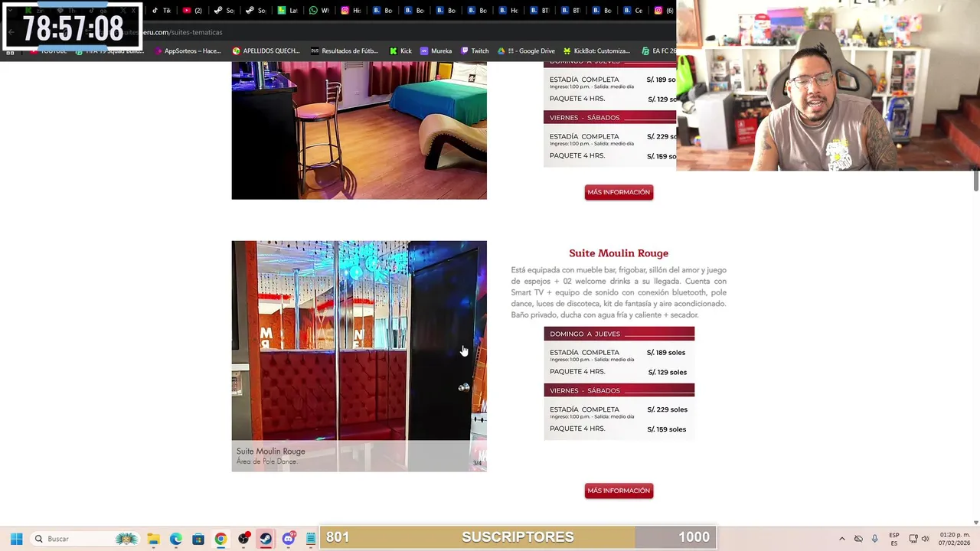Click S/. 229 soles price in Moulin Rouge
Viewport: 980px width, 551px height.
(x=668, y=409)
